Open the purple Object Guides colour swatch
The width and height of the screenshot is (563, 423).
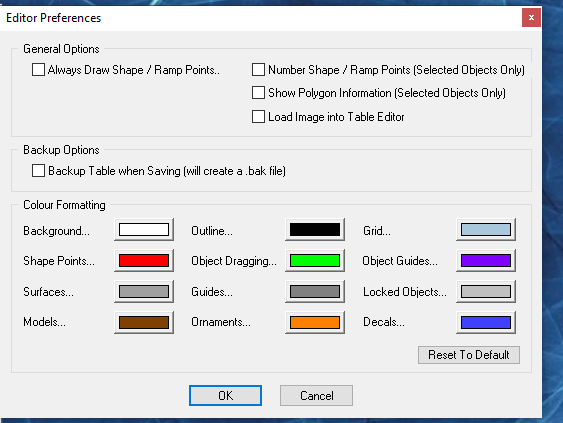(486, 260)
